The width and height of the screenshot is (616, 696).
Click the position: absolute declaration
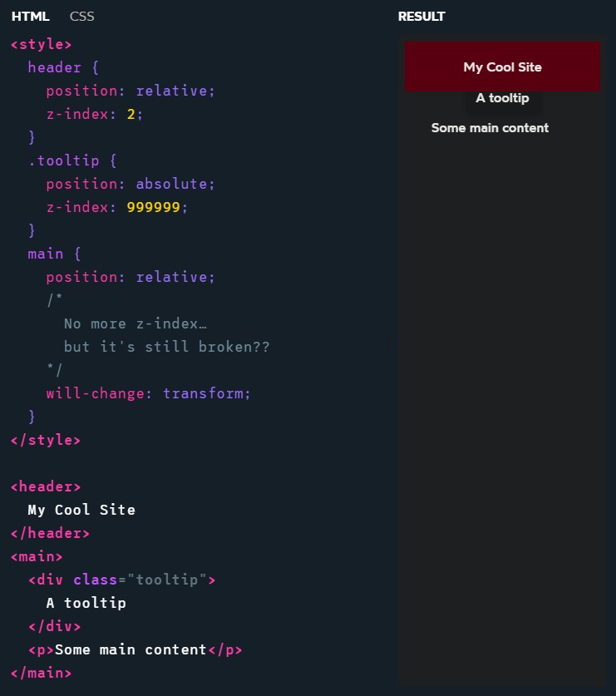[130, 184]
